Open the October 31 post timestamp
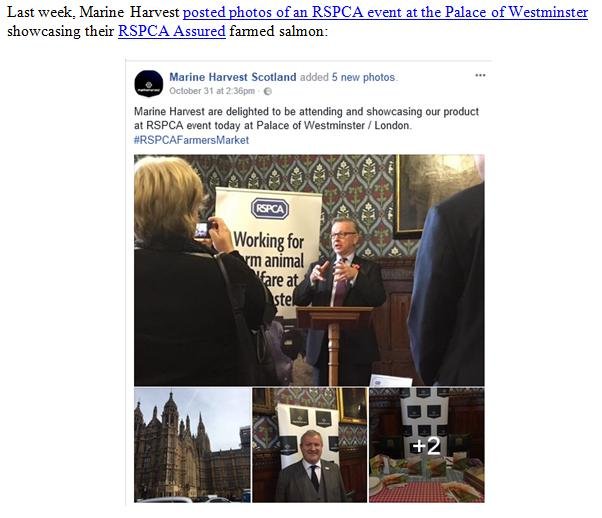The image size is (602, 518). [212, 91]
